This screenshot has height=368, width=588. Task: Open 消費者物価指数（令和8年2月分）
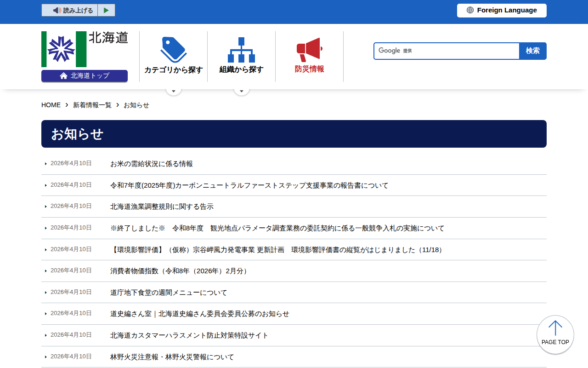click(x=180, y=271)
